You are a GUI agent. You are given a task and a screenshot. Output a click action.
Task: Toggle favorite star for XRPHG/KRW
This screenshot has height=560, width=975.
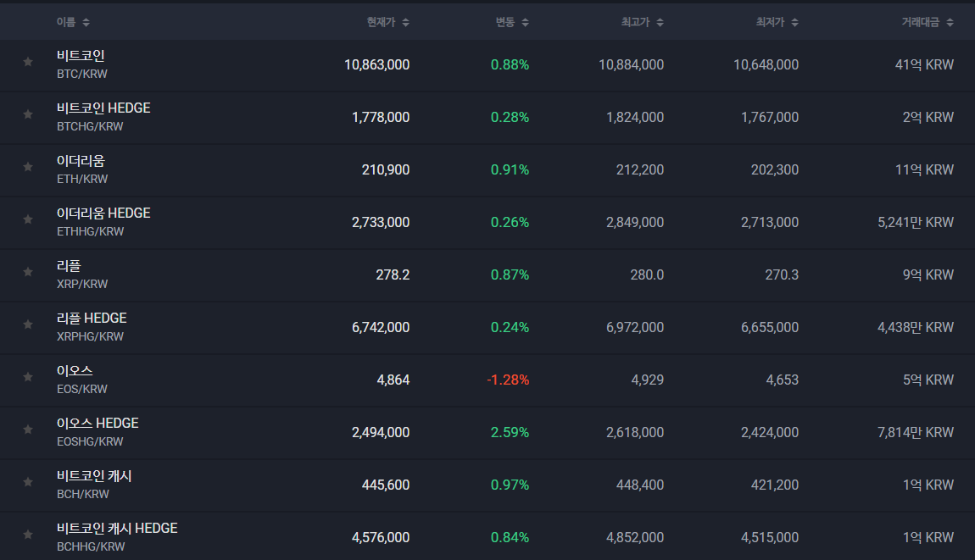click(x=28, y=324)
